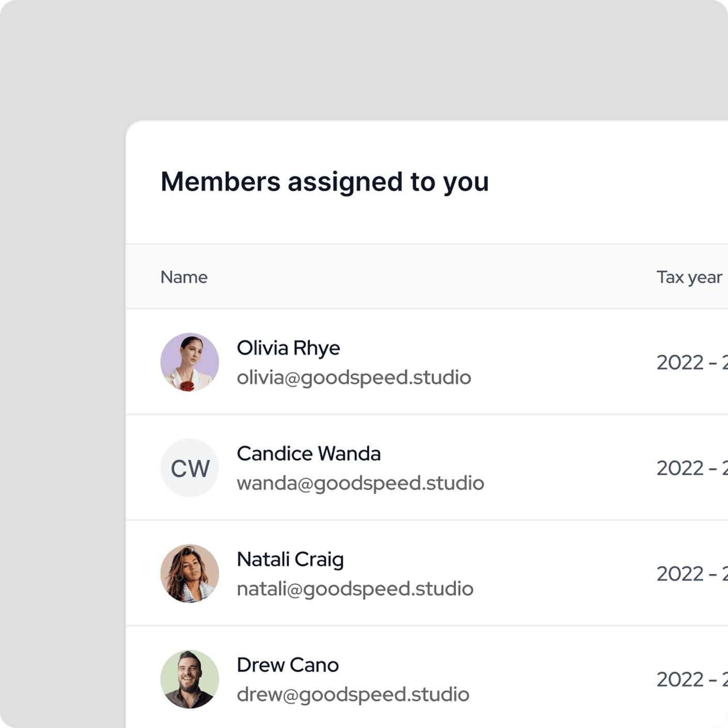Image resolution: width=728 pixels, height=728 pixels.
Task: Sort by the Name column header
Action: click(x=184, y=277)
